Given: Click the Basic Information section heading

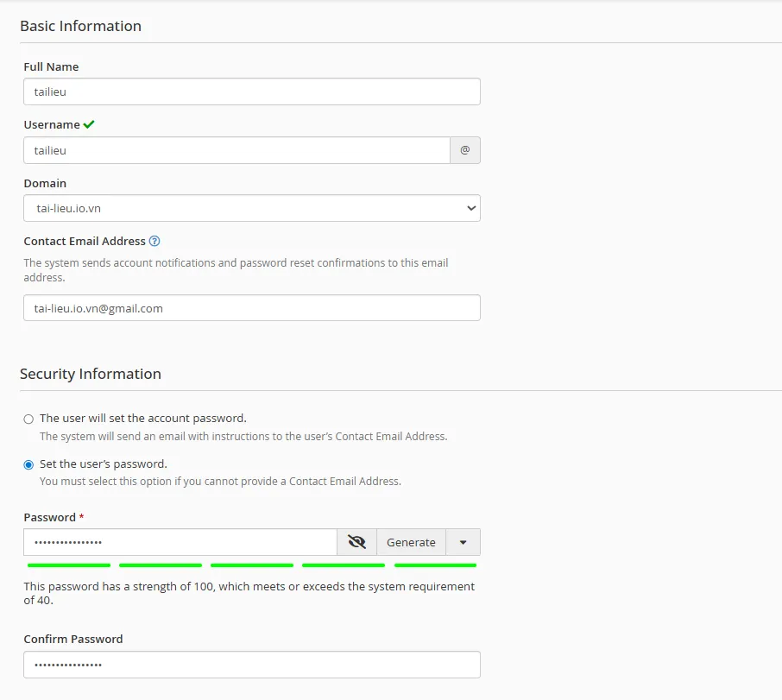Looking at the screenshot, I should (82, 26).
